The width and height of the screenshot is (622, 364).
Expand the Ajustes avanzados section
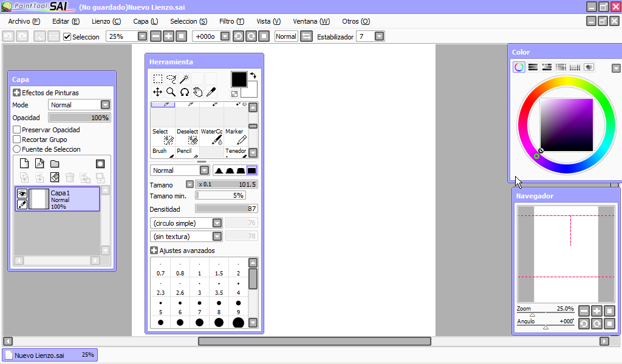(x=154, y=250)
